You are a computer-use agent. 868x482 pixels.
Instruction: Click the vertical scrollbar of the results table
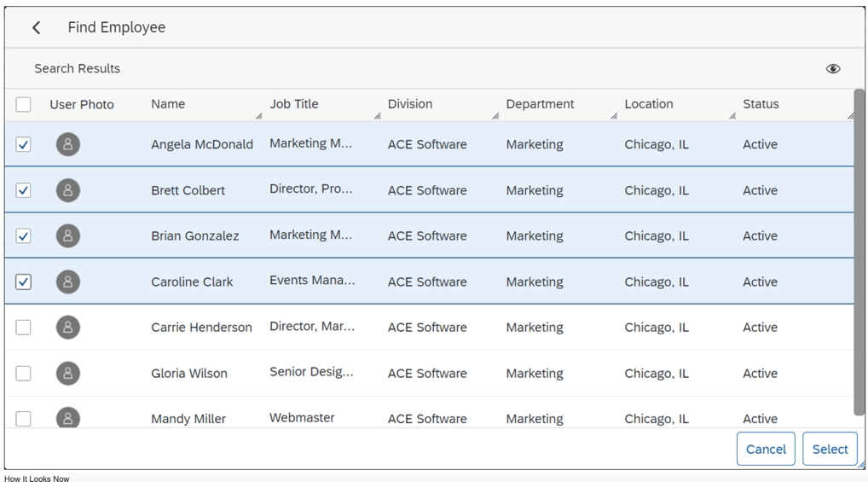click(859, 256)
